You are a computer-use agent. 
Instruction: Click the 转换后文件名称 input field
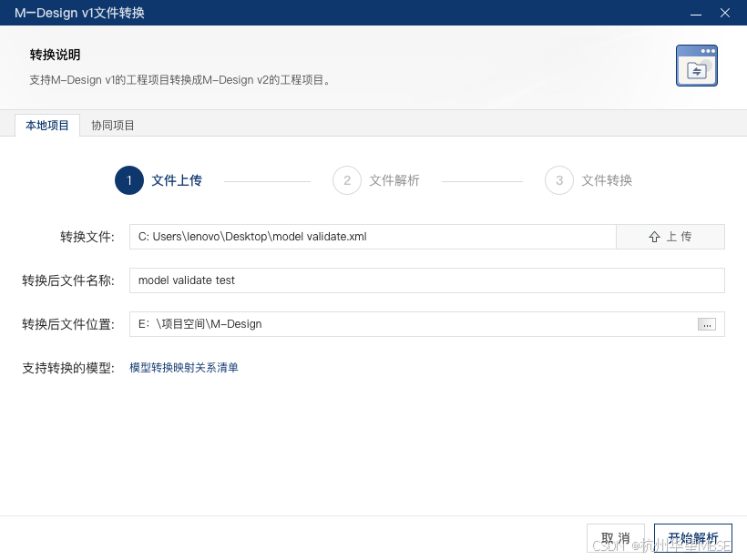coord(427,280)
